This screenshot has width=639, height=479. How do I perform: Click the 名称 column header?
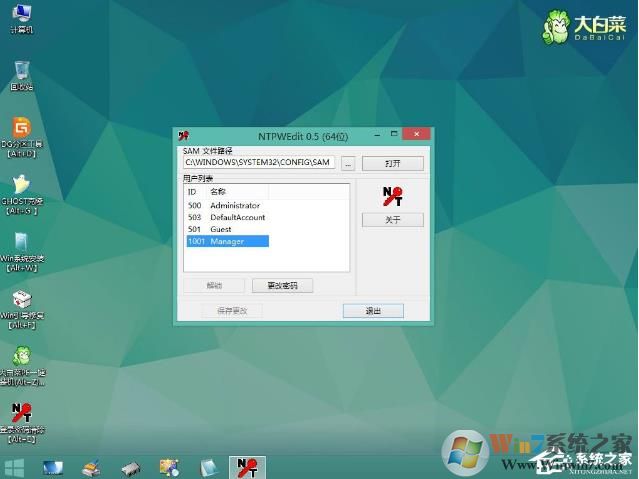tap(219, 191)
